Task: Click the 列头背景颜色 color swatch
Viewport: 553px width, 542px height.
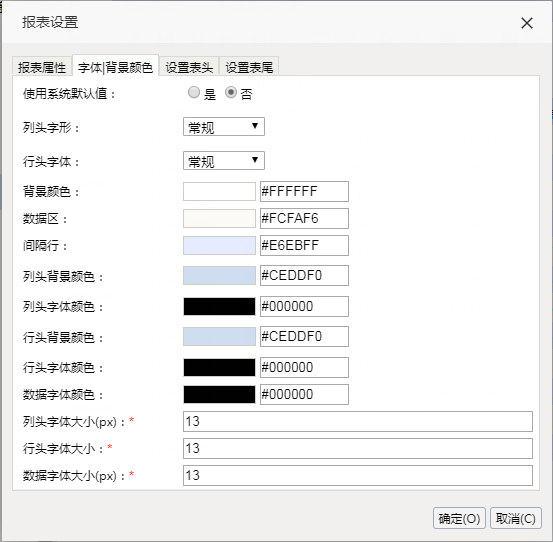Action: tap(219, 275)
